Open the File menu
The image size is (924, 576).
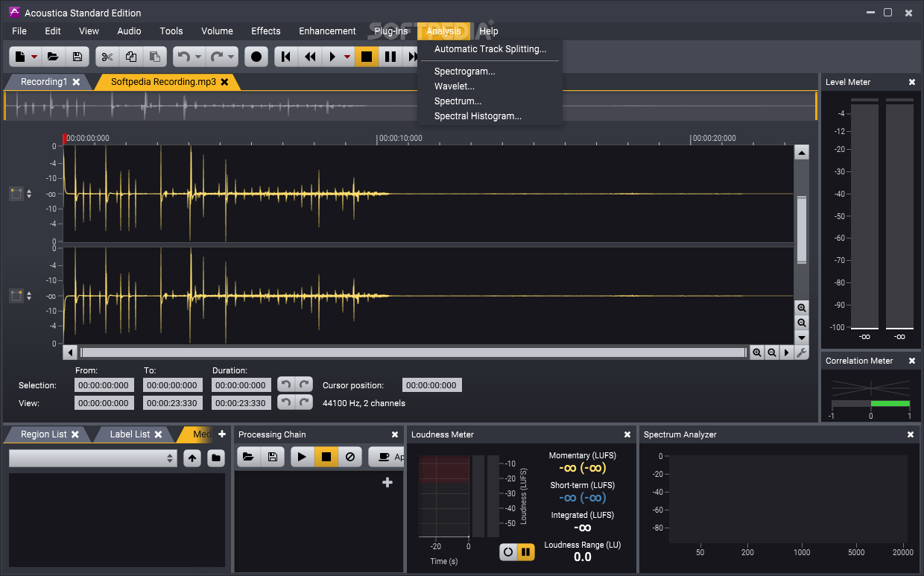19,31
